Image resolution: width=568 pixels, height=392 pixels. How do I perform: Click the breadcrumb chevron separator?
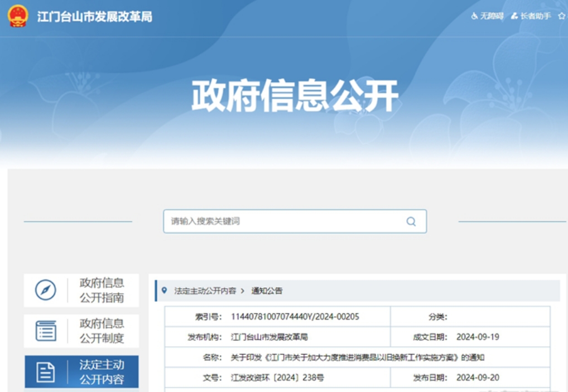pyautogui.click(x=243, y=291)
